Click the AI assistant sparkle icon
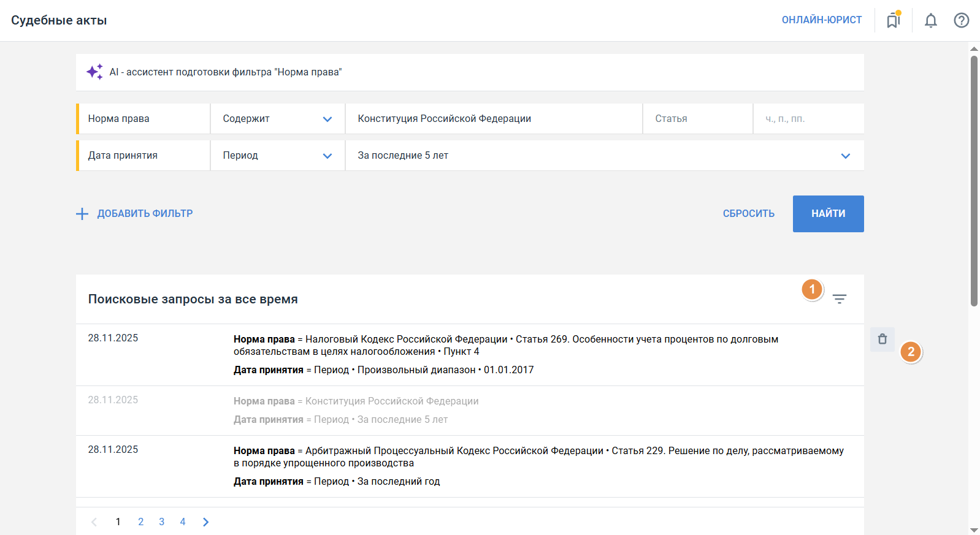The width and height of the screenshot is (980, 535). tap(94, 72)
